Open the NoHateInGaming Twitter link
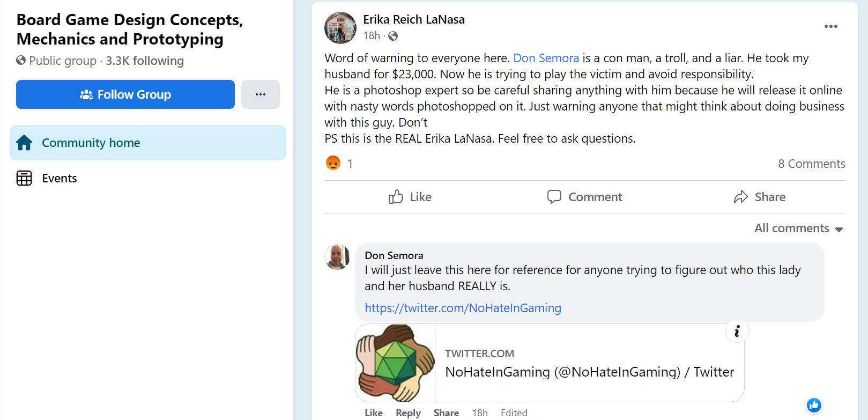This screenshot has width=868, height=420. pos(463,308)
